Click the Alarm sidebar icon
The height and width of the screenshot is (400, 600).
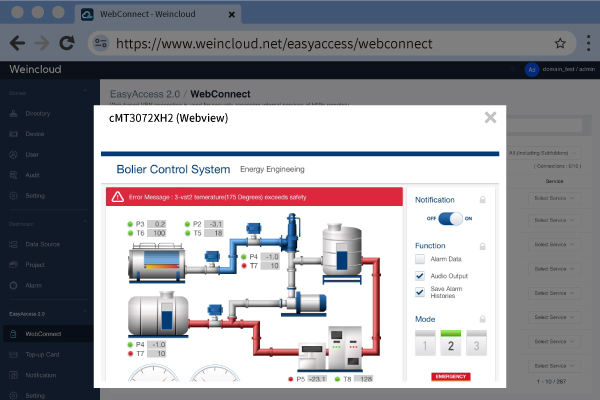tap(13, 285)
